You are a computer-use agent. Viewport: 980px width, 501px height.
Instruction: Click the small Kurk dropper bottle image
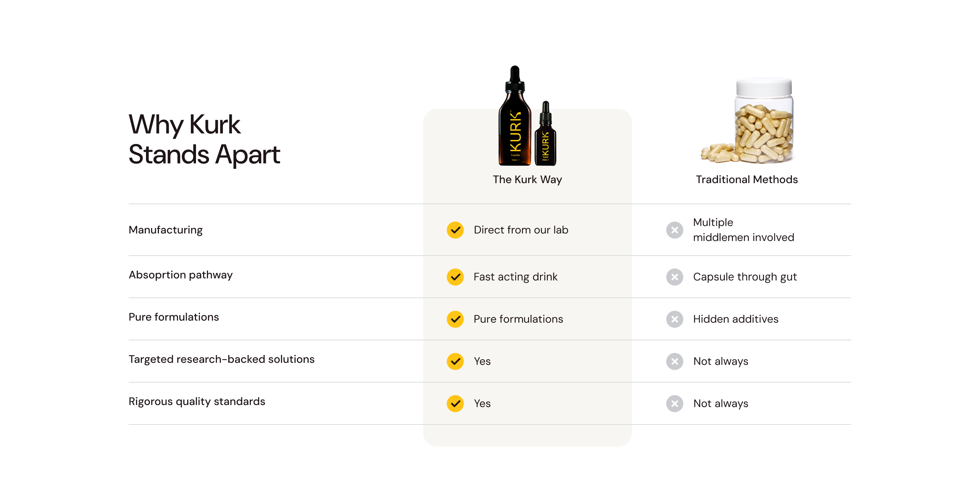click(x=545, y=133)
